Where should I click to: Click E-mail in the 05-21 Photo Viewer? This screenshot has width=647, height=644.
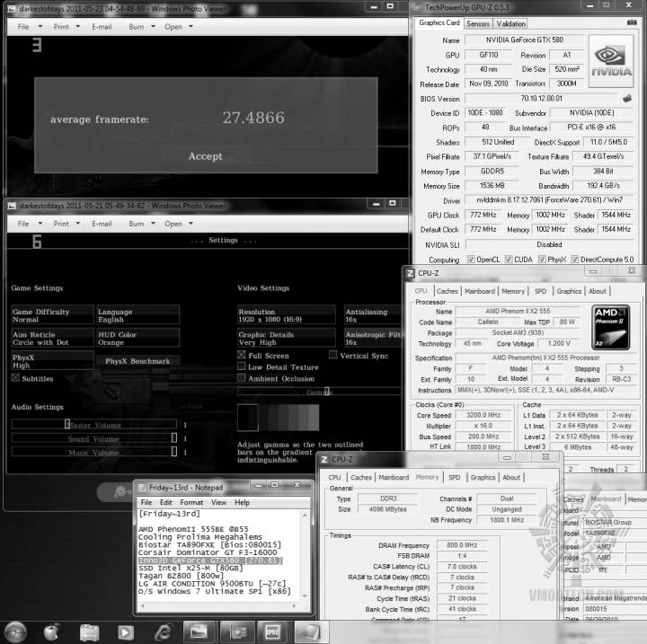click(102, 224)
